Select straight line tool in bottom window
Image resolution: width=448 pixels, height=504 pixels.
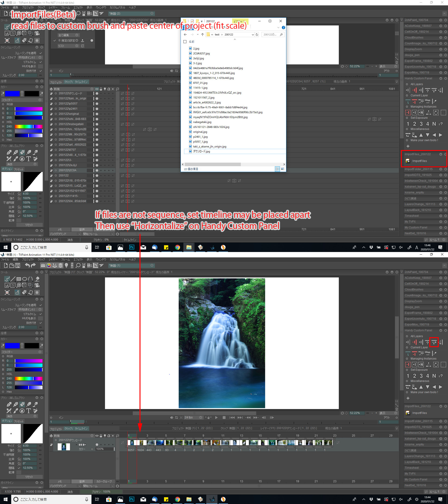point(13,279)
